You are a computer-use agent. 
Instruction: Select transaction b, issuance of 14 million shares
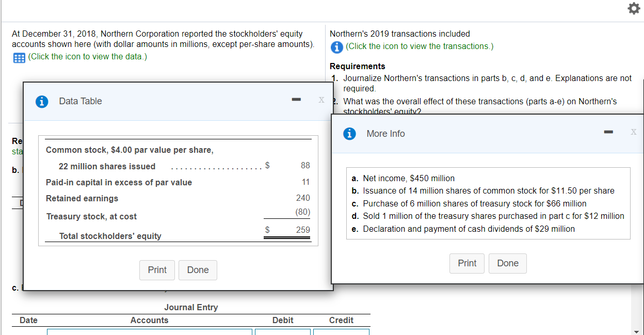(482, 191)
